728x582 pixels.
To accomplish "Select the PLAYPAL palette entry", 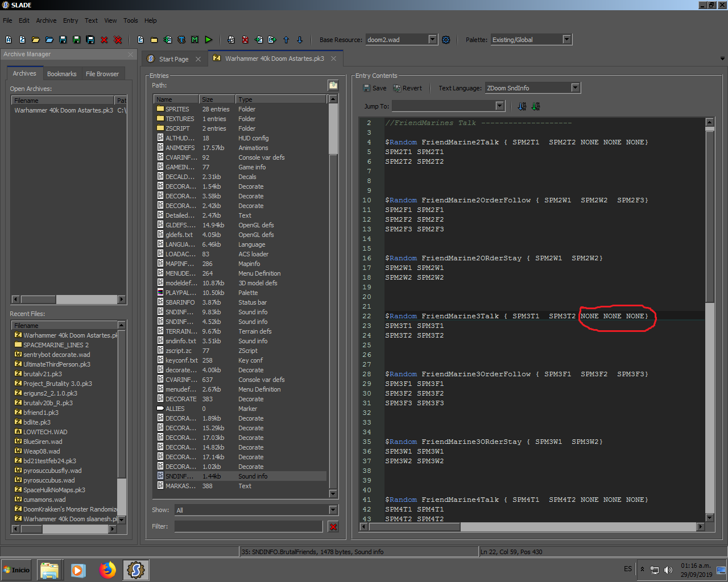I will click(x=241, y=293).
